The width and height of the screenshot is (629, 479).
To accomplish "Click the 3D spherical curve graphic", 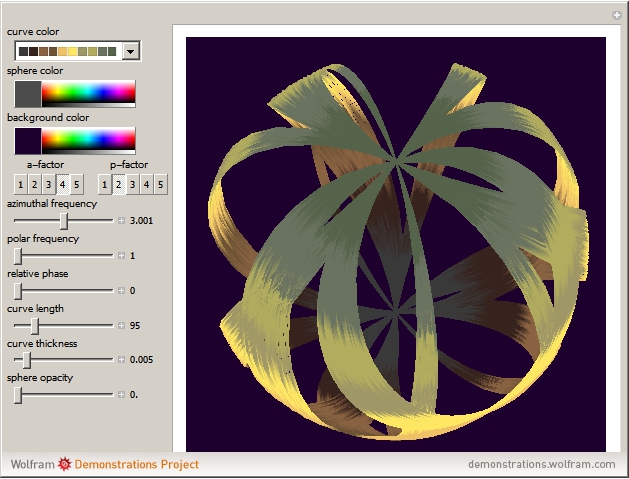I will (396, 244).
